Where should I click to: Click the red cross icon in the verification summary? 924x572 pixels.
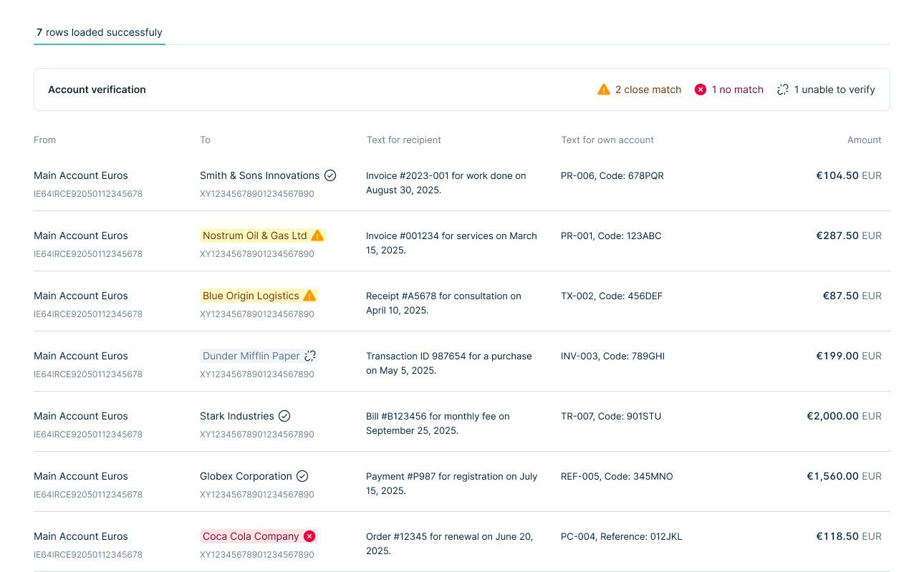pyautogui.click(x=701, y=89)
